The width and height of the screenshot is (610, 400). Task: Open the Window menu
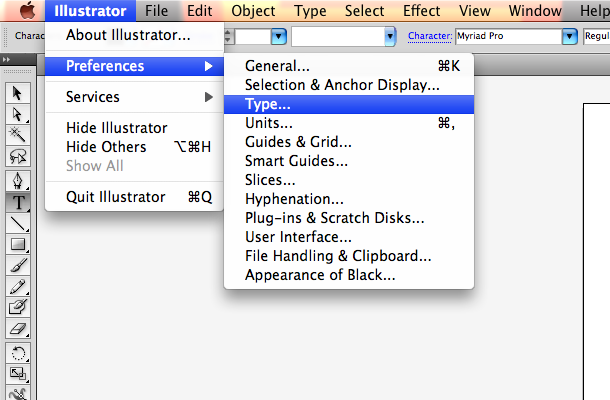pyautogui.click(x=535, y=11)
